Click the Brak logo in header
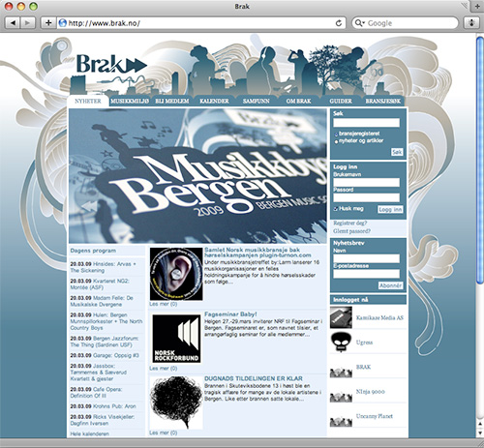The height and width of the screenshot is (448, 484). (111, 64)
